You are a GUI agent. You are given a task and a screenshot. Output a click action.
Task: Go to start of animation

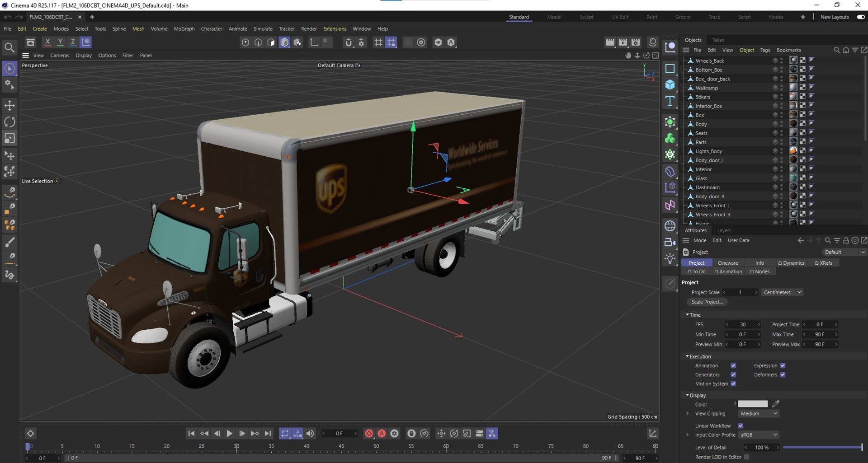pyautogui.click(x=191, y=434)
